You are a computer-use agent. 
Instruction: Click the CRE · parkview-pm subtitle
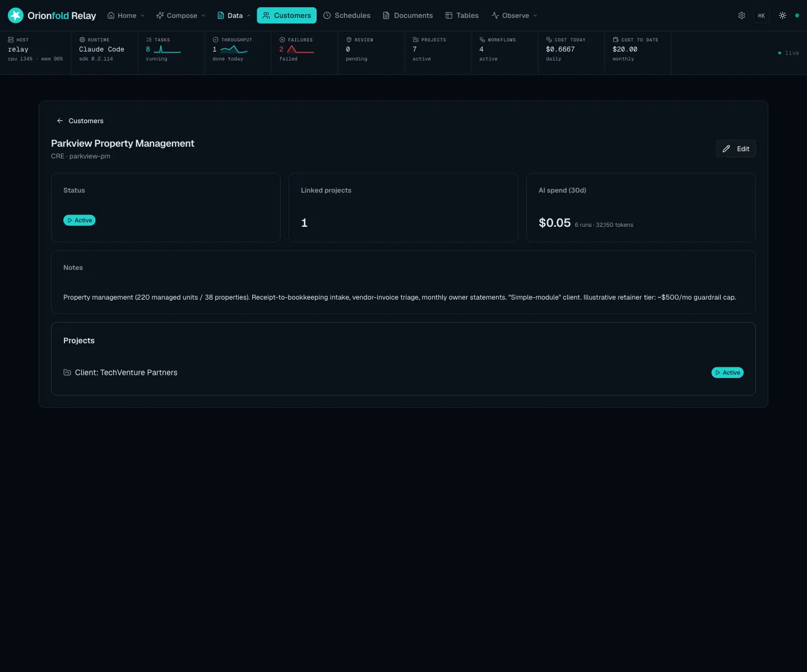81,156
